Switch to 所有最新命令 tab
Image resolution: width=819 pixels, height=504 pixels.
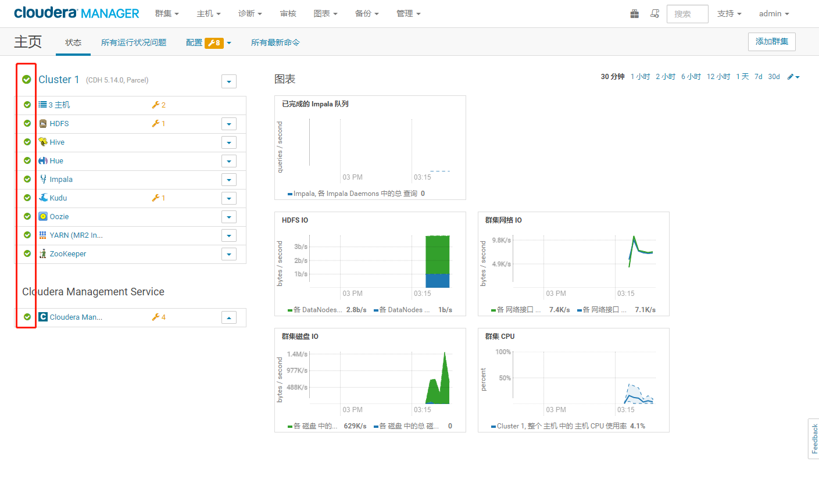[x=276, y=42]
